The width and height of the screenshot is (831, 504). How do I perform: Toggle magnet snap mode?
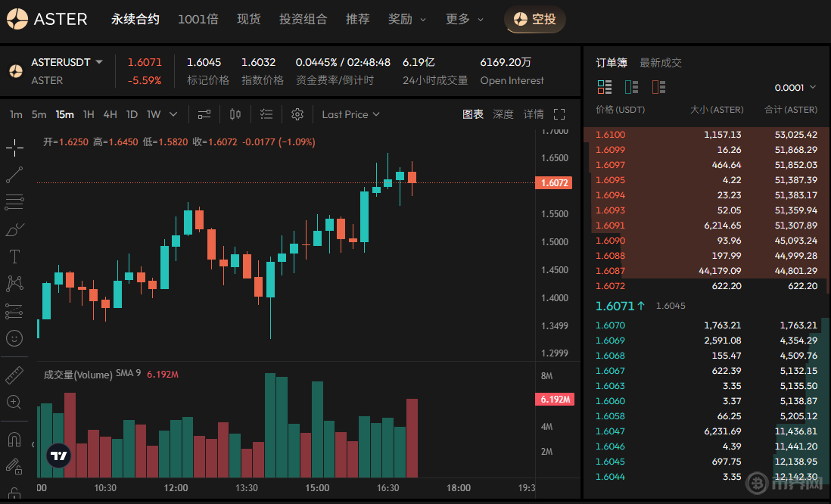pos(14,439)
